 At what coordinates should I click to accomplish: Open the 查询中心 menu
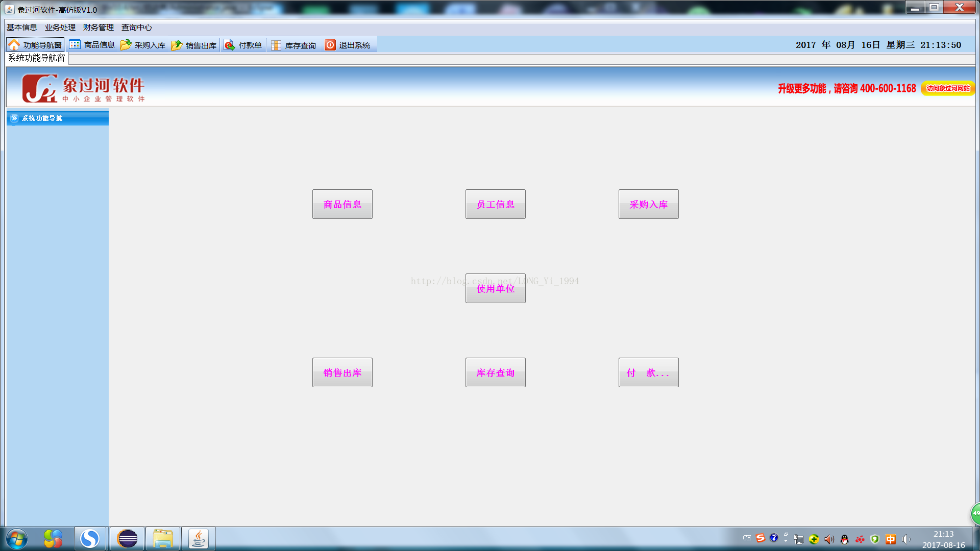[137, 28]
